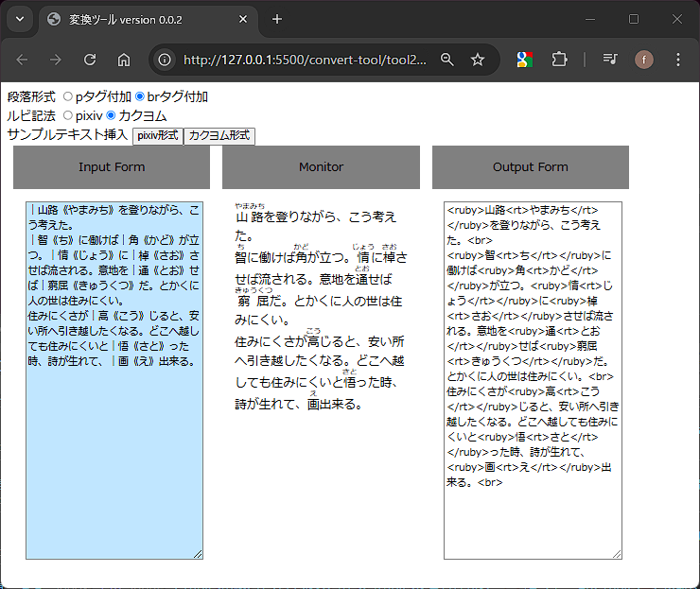Open a new browser tab
700x589 pixels.
(277, 19)
